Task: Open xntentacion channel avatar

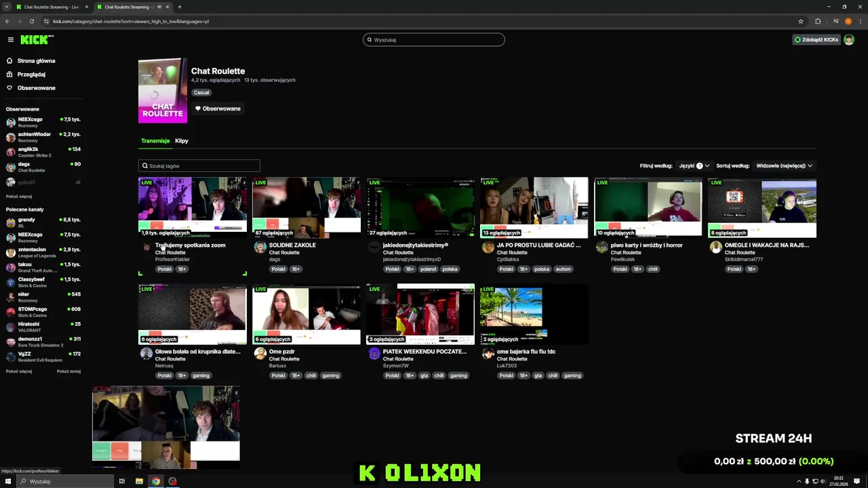Action: click(x=11, y=253)
